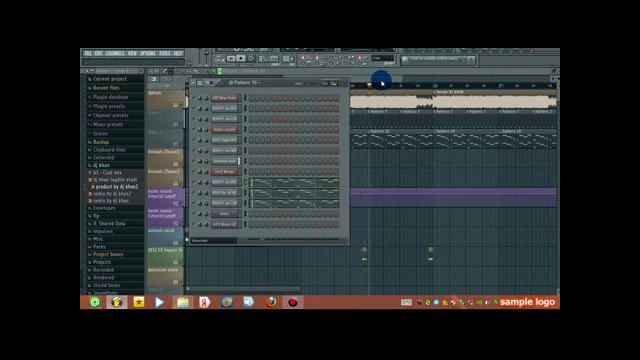This screenshot has width=640, height=360.
Task: Mute the DNP New Order channel
Action: tap(194, 98)
